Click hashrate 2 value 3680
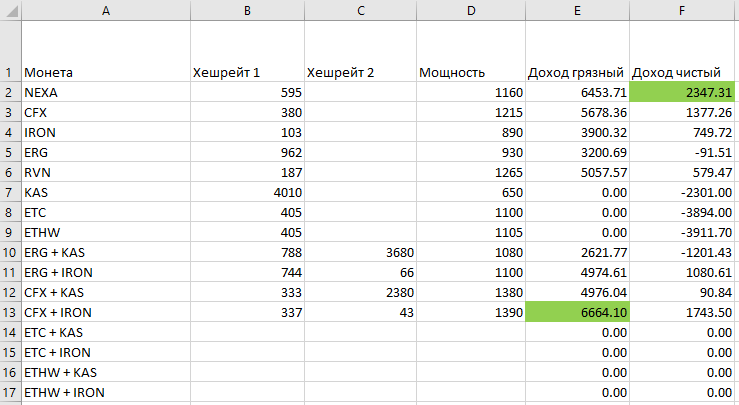Image resolution: width=739 pixels, height=405 pixels. tap(361, 252)
